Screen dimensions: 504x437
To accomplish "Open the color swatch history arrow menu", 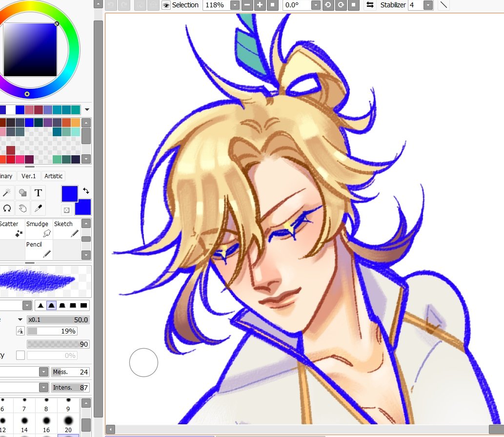I will tap(87, 110).
